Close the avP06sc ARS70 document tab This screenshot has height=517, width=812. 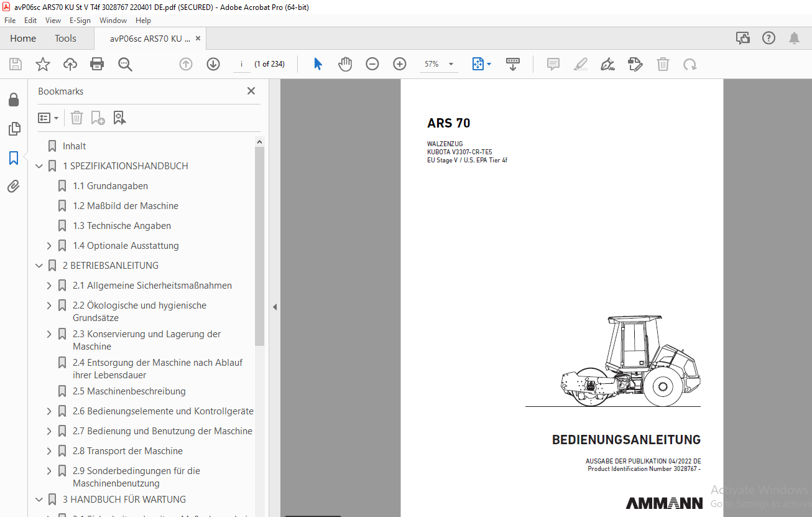[x=198, y=39]
